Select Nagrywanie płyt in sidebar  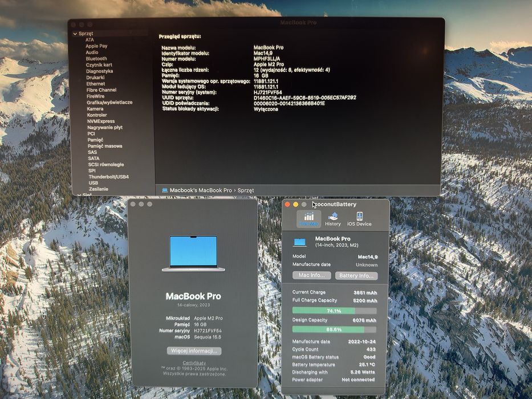coord(105,127)
